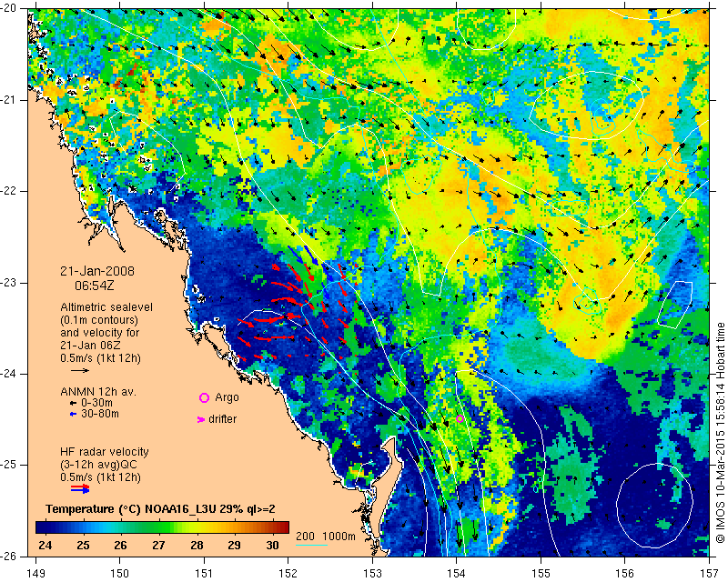This screenshot has height=582, width=728.
Task: Click the Altimetric sealevel legend heading
Action: coord(106,307)
